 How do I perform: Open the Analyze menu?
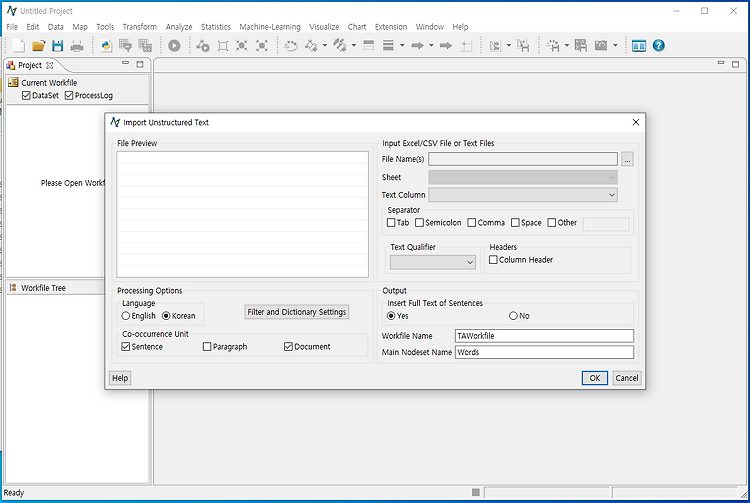click(179, 27)
